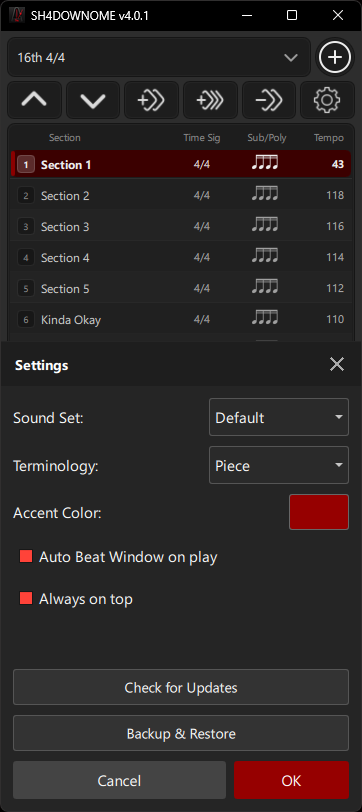Toggle Auto Beat Window on play checkbox
Screen dimensions: 362x812
click(x=26, y=557)
